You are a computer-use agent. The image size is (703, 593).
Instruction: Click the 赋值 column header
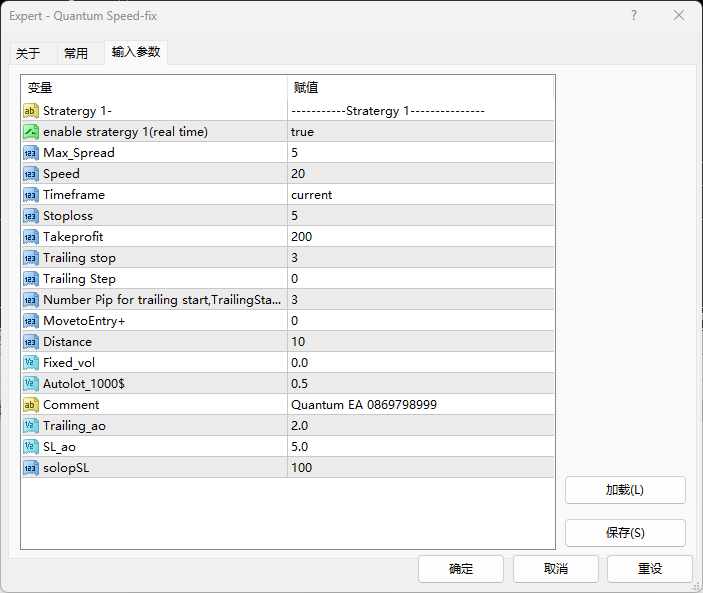click(x=421, y=87)
